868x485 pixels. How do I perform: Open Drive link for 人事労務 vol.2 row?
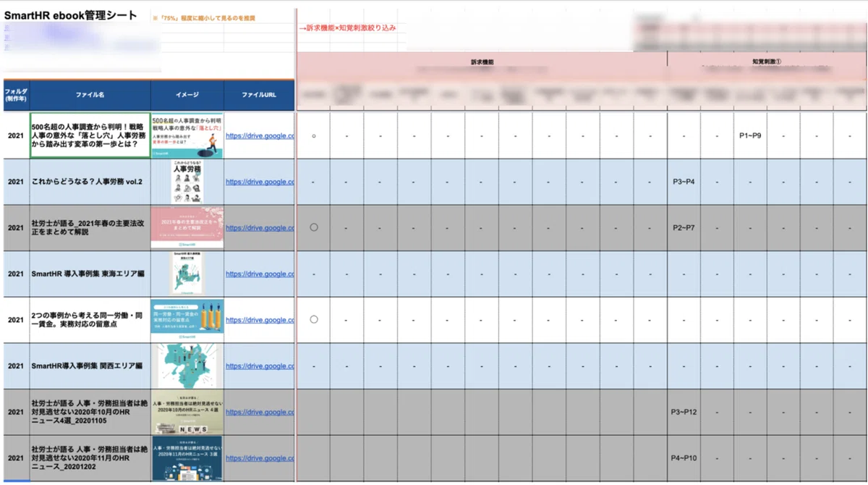click(x=260, y=182)
